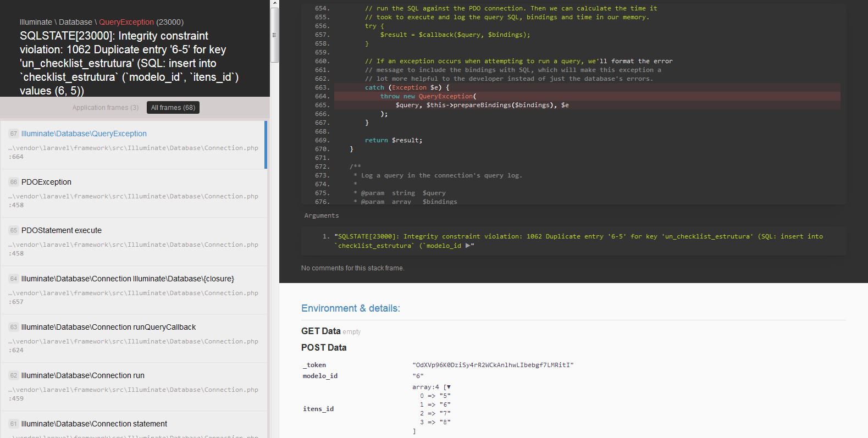
Task: Open frame 61 Connection statement
Action: point(133,425)
